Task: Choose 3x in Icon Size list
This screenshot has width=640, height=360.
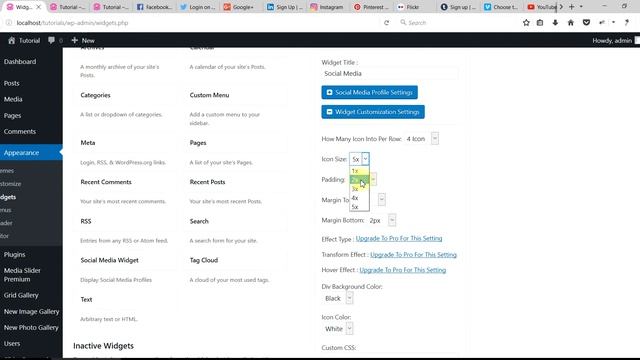Action: click(359, 189)
